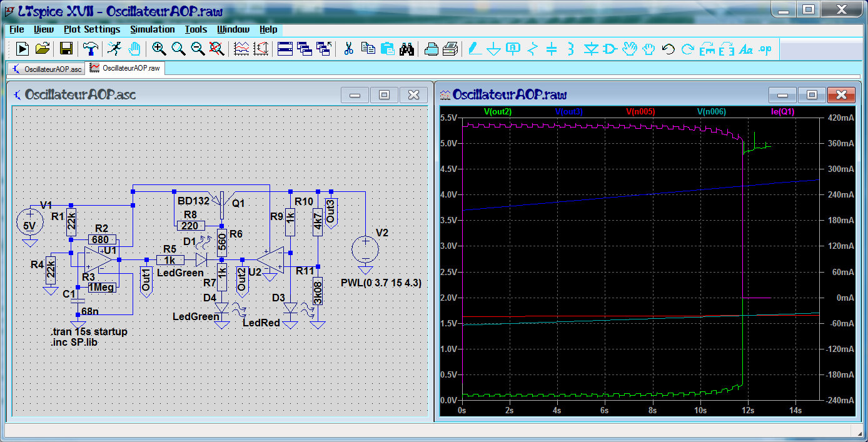Click the .inc SP.lib directive
868x442 pixels.
tap(74, 342)
